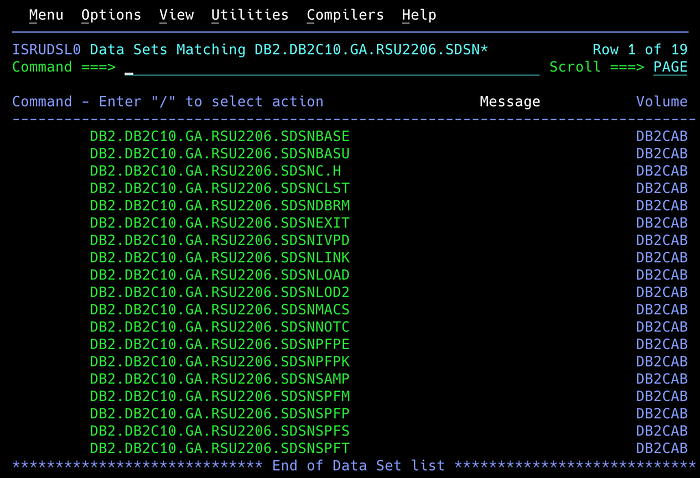Click the line command area beside SDSNBASU
700x478 pixels.
coord(49,154)
